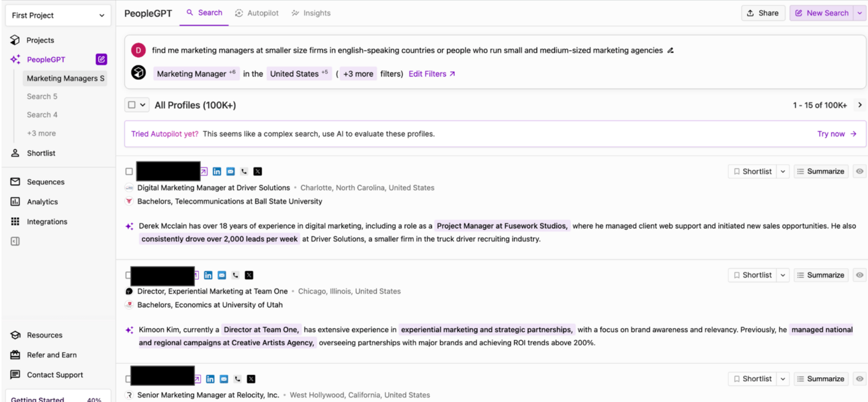Open Contact Support in sidebar
The height and width of the screenshot is (402, 868).
tap(54, 375)
